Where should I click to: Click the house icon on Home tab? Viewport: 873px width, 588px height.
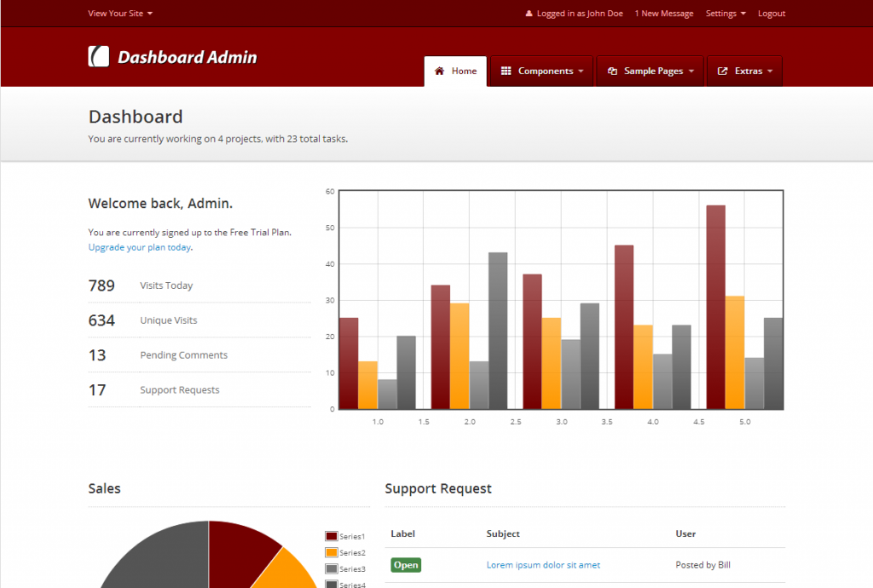click(440, 72)
